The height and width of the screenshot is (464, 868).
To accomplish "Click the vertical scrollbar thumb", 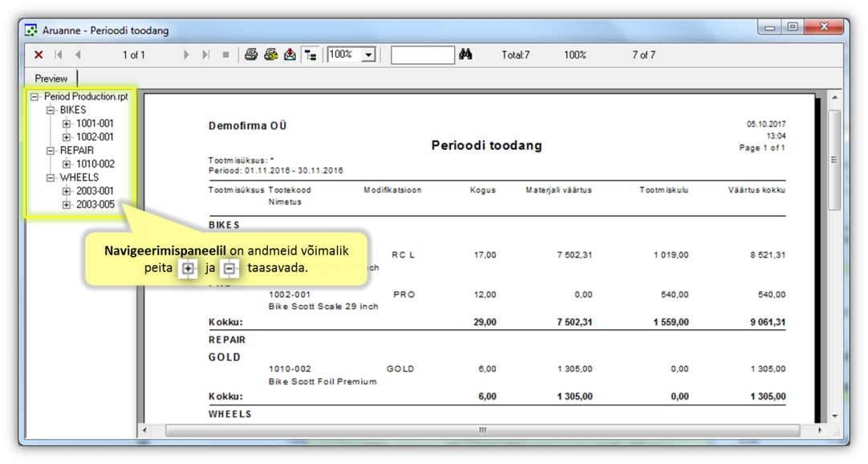I will 834,160.
